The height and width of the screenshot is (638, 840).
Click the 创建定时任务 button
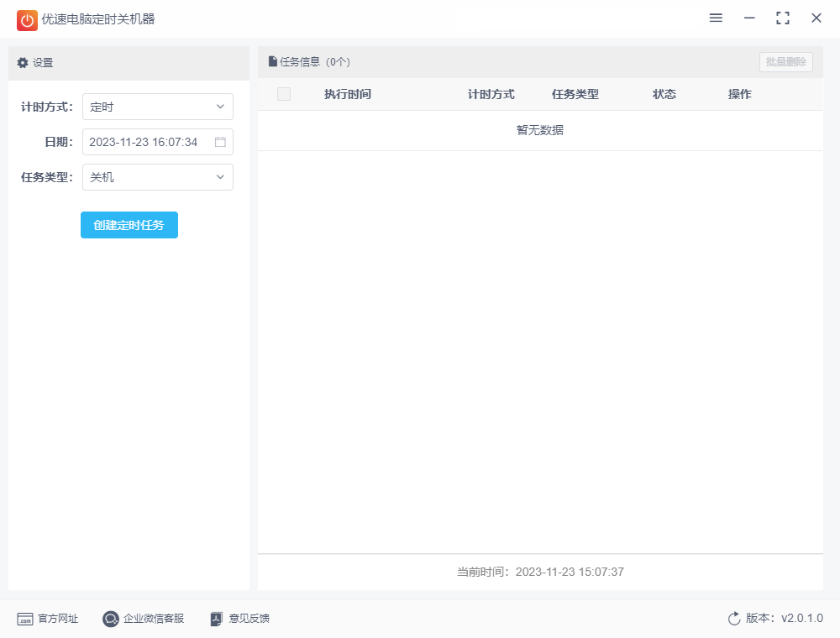point(129,225)
